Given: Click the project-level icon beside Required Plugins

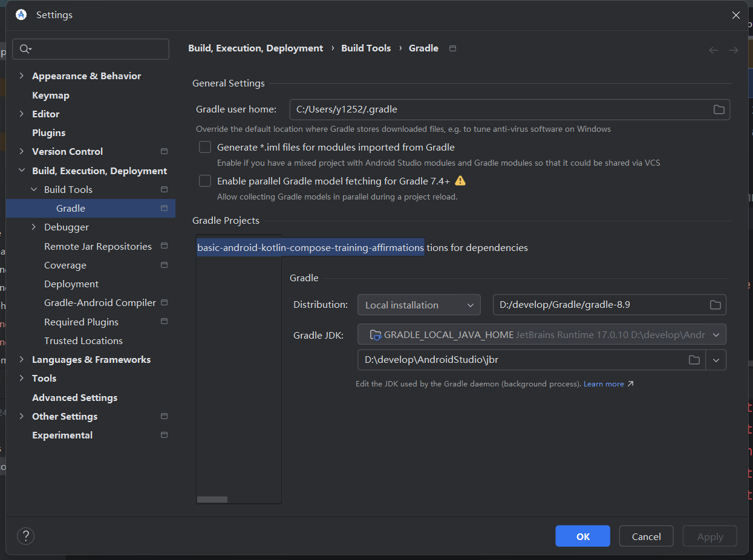Looking at the screenshot, I should click(164, 322).
